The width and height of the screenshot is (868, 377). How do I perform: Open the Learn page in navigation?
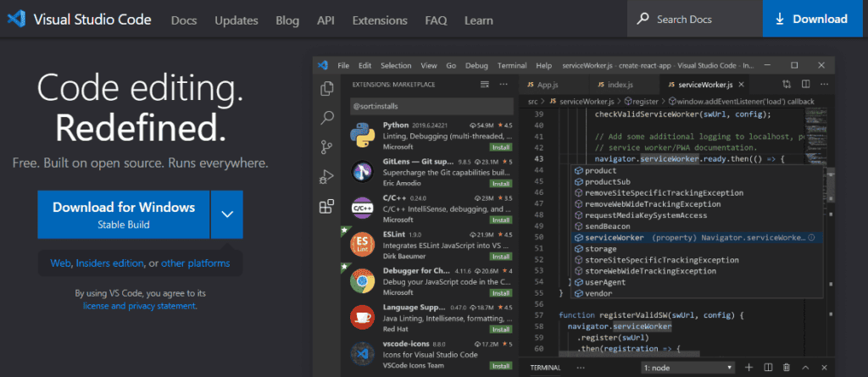tap(479, 20)
